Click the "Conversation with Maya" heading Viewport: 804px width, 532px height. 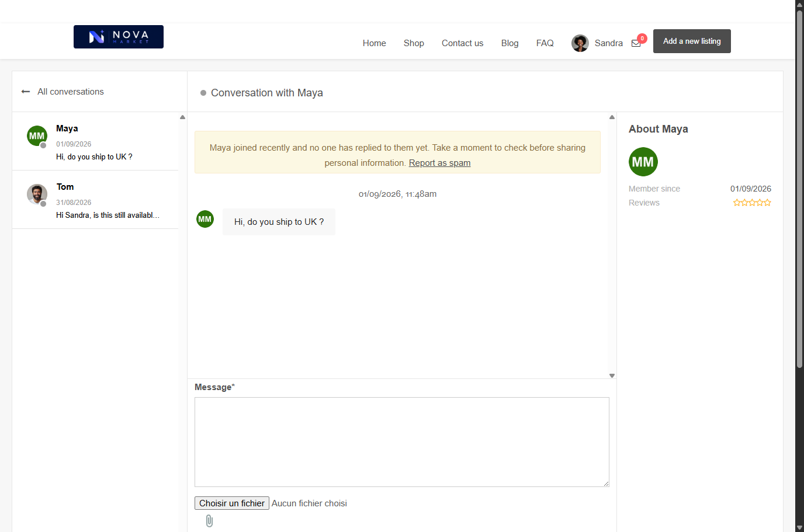[267, 93]
